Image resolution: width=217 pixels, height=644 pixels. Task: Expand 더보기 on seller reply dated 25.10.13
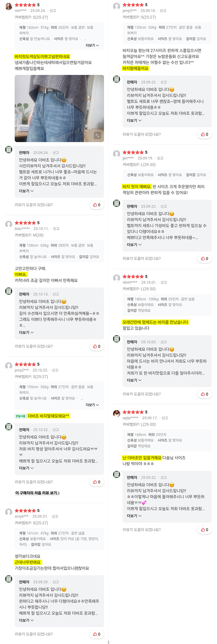point(26,332)
